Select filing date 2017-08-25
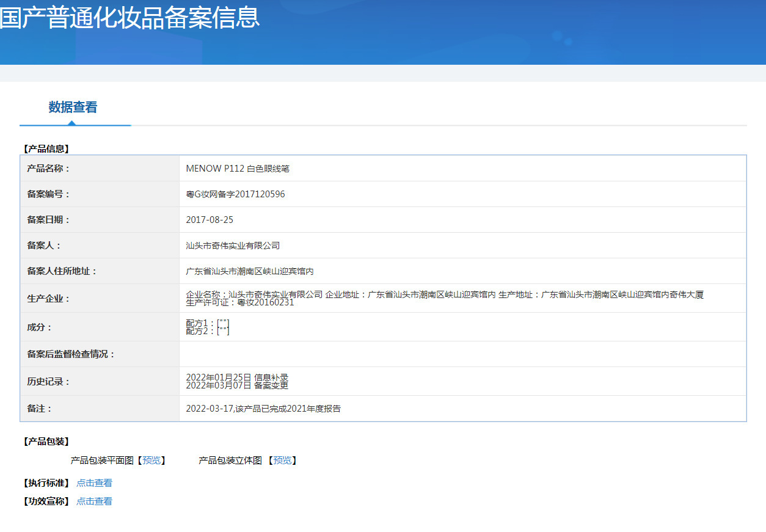766x532 pixels. (x=210, y=220)
